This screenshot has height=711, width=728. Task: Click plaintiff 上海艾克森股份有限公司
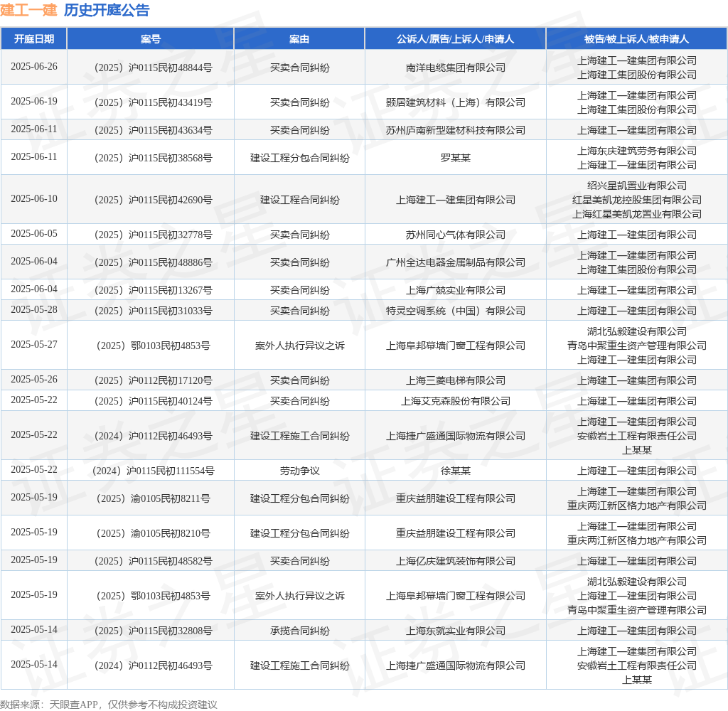pyautogui.click(x=456, y=401)
